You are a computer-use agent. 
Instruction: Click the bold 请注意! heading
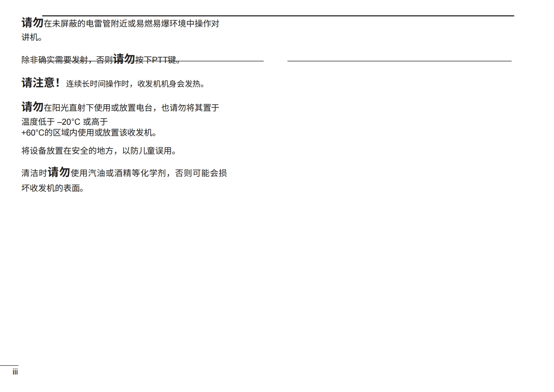[41, 83]
